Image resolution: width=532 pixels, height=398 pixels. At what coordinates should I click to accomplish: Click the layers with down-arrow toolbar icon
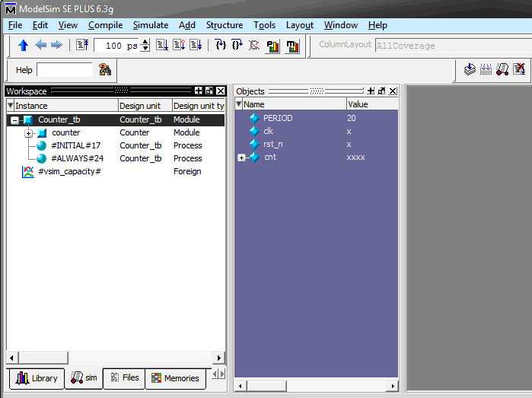(x=470, y=69)
